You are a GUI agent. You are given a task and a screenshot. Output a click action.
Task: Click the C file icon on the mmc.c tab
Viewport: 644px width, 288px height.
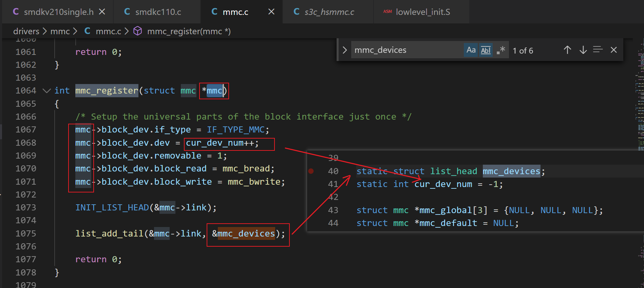point(214,12)
